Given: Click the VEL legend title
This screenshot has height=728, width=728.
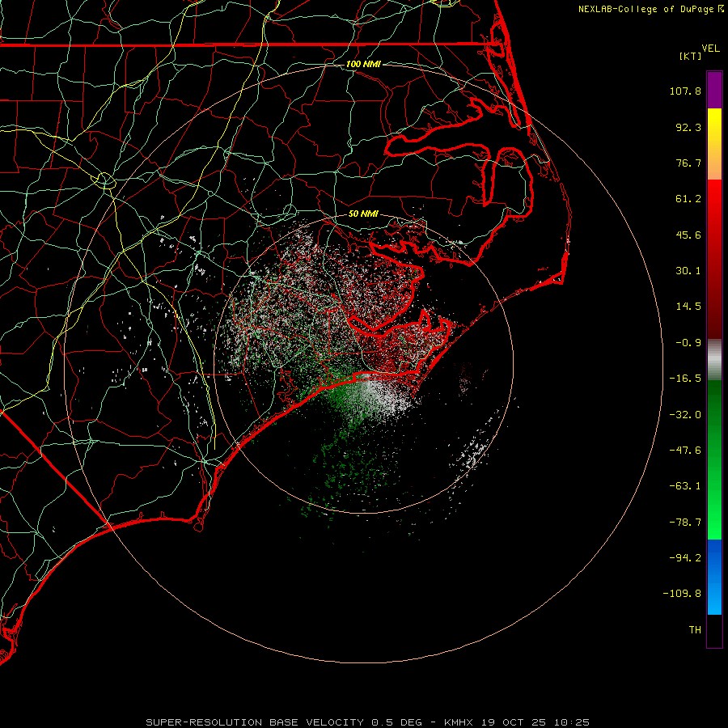Looking at the screenshot, I should [710, 49].
